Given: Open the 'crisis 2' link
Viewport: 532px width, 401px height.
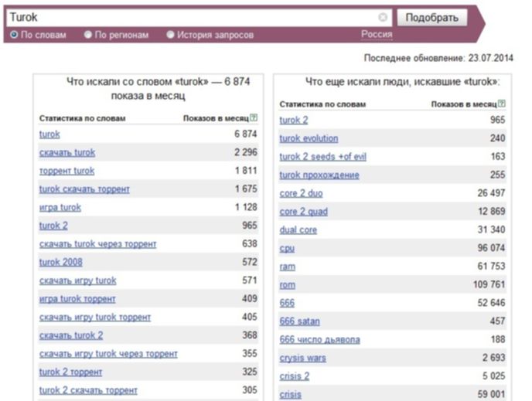Looking at the screenshot, I should tap(295, 376).
